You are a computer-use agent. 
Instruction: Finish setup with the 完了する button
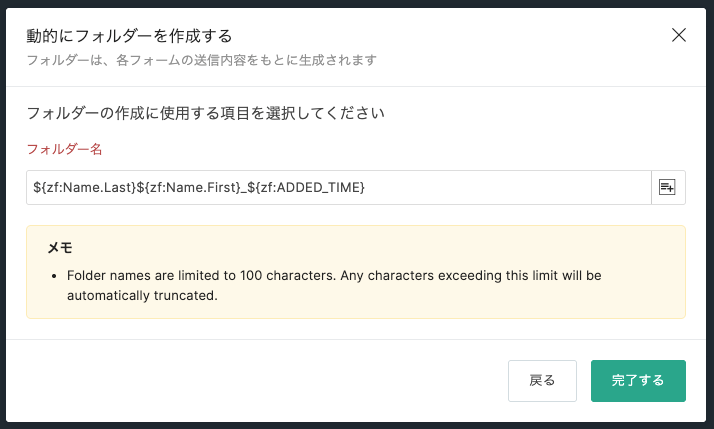638,381
